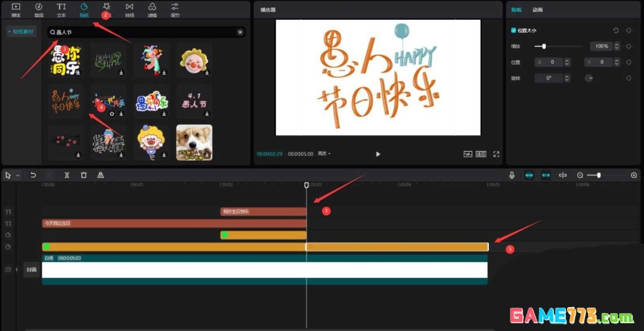
Task: Open the 调节 adjustment tab
Action: point(175,10)
